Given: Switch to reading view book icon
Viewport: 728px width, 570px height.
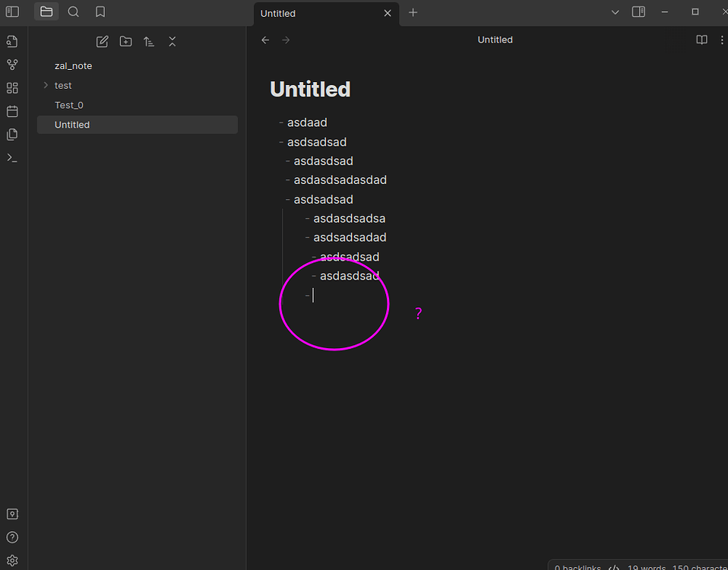Looking at the screenshot, I should click(701, 40).
